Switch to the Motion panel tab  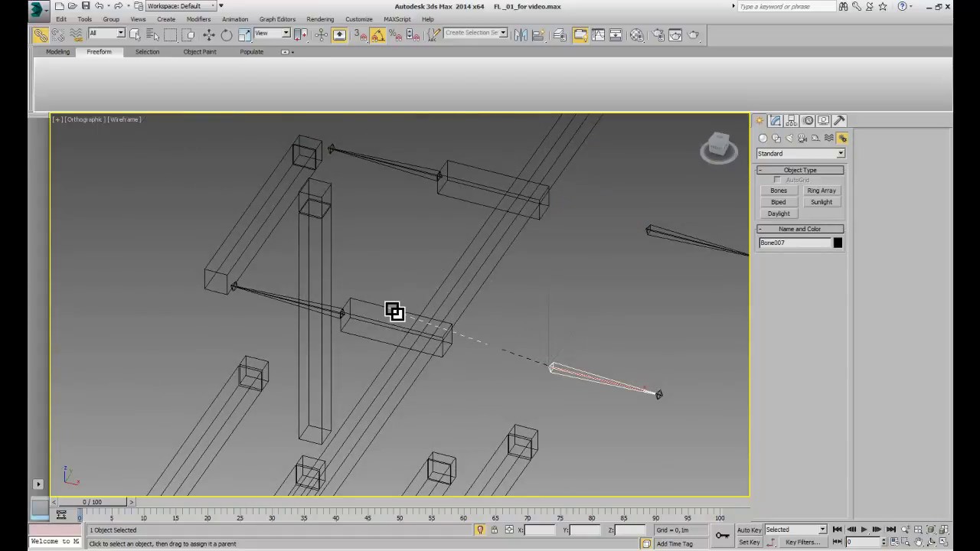(808, 120)
